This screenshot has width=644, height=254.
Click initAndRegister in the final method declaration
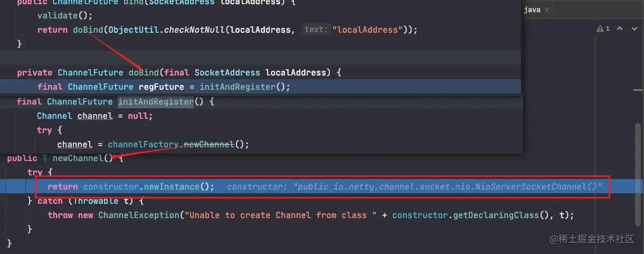pyautogui.click(x=156, y=101)
